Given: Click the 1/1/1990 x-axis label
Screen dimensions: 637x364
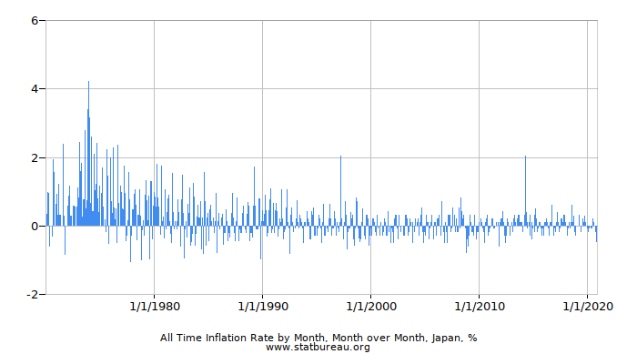Looking at the screenshot, I should pyautogui.click(x=262, y=308).
